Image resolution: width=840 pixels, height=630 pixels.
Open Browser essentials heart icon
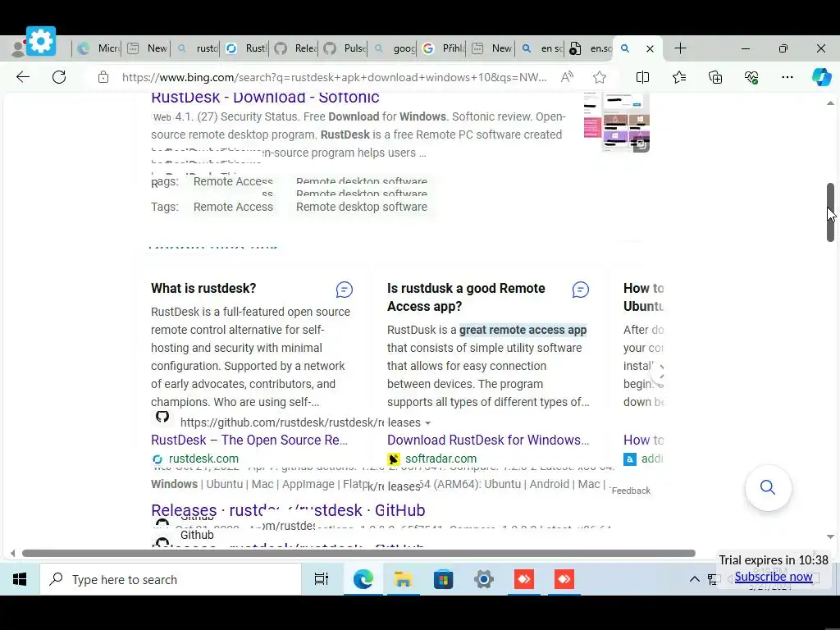point(751,77)
